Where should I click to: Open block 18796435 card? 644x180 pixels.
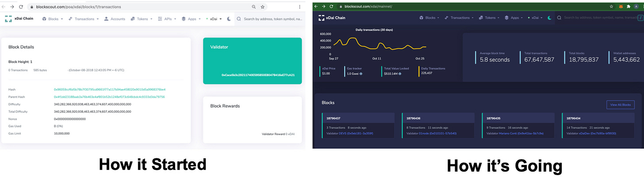pyautogui.click(x=518, y=125)
